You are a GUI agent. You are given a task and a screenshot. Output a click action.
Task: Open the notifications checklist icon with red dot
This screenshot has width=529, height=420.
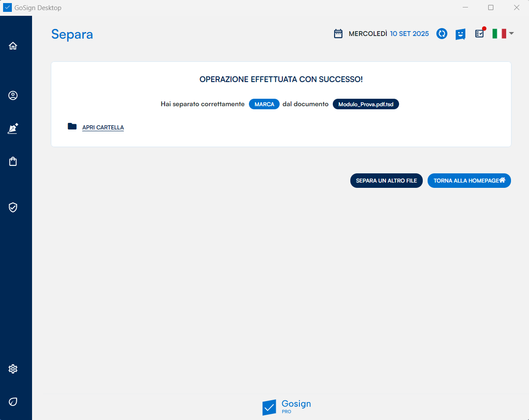[x=479, y=34]
